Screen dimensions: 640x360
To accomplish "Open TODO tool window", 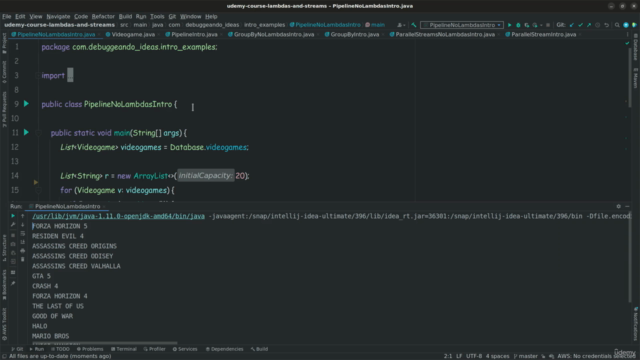I will pos(60,349).
